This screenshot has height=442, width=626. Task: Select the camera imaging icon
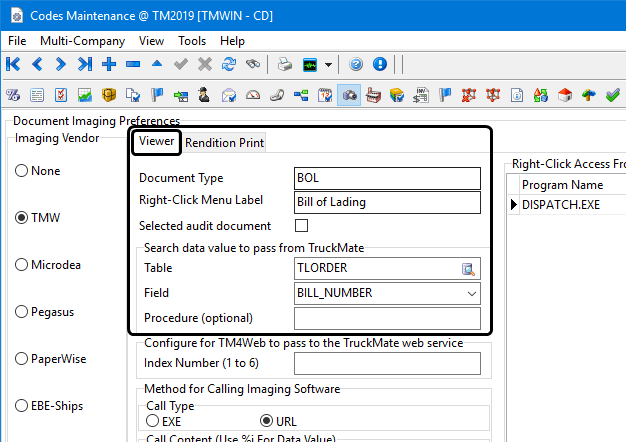351,96
